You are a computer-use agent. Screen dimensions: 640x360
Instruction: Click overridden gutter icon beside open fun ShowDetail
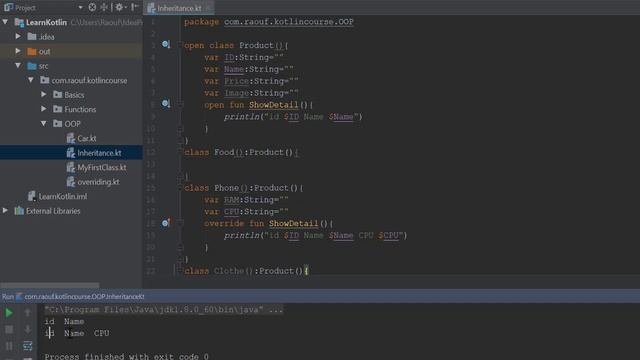click(166, 104)
